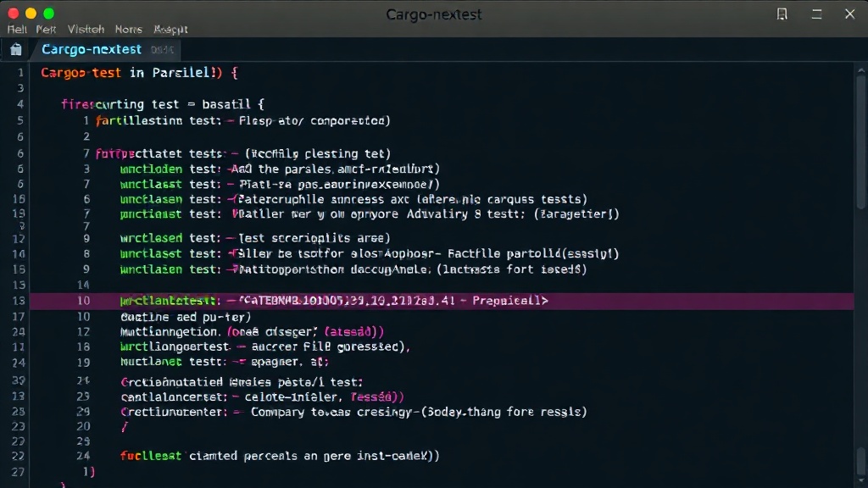The width and height of the screenshot is (868, 488).
Task: Click the 'fartillestinn test:' line
Action: (243, 120)
